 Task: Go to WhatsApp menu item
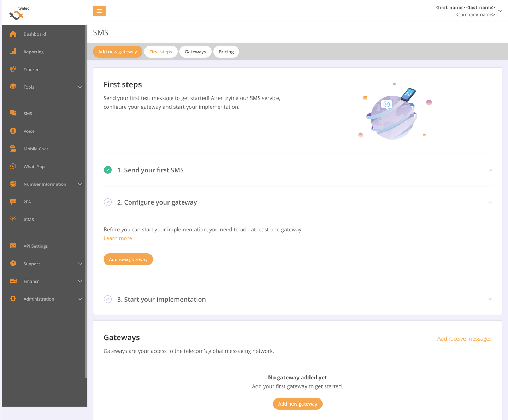tap(34, 166)
